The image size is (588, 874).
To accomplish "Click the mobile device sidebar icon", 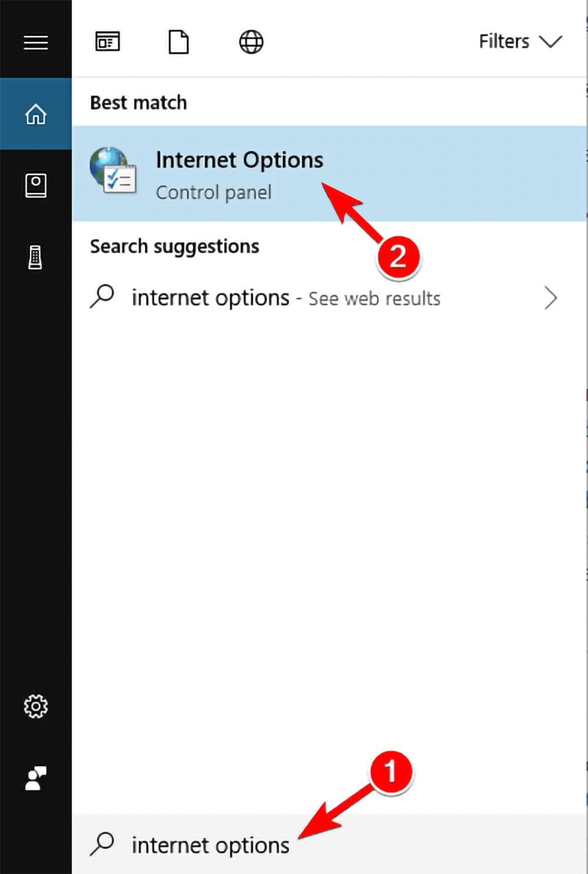I will tap(35, 256).
